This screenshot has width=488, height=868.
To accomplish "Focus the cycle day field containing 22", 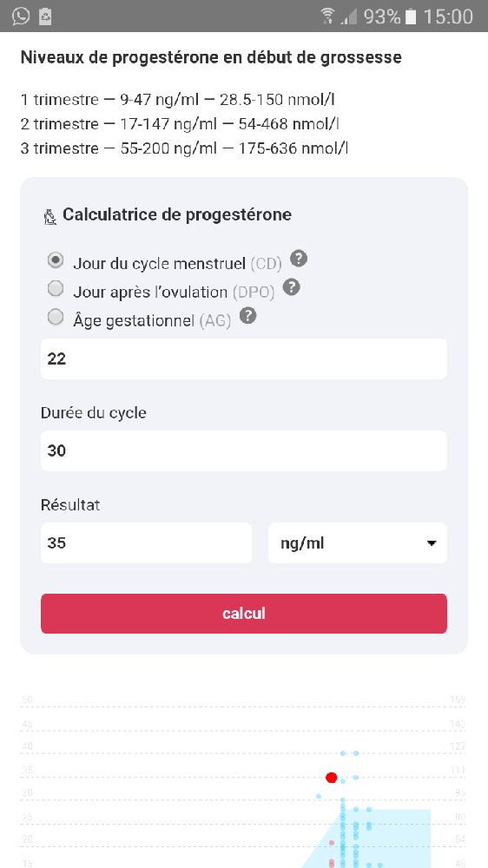I will pos(244,358).
